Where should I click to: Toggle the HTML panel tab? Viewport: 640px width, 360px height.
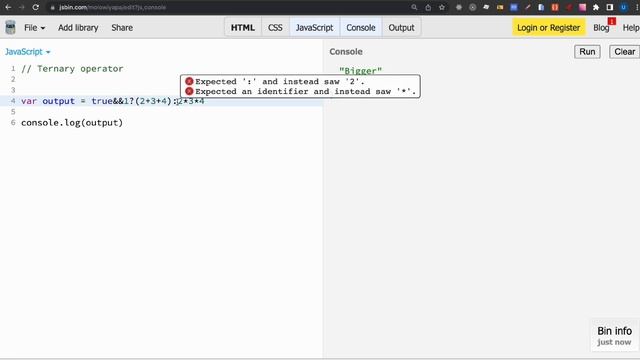pos(243,28)
